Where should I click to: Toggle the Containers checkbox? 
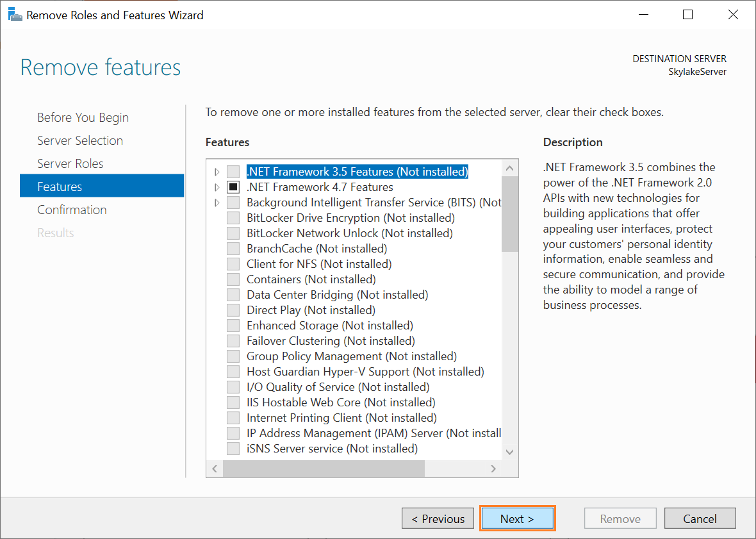(x=233, y=279)
